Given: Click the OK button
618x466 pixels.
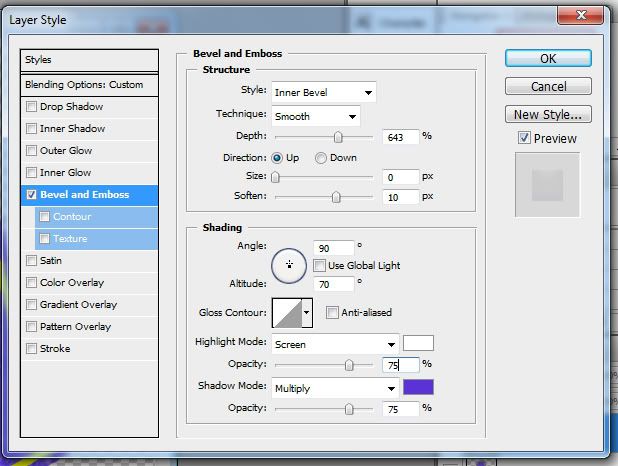Looking at the screenshot, I should 548,58.
